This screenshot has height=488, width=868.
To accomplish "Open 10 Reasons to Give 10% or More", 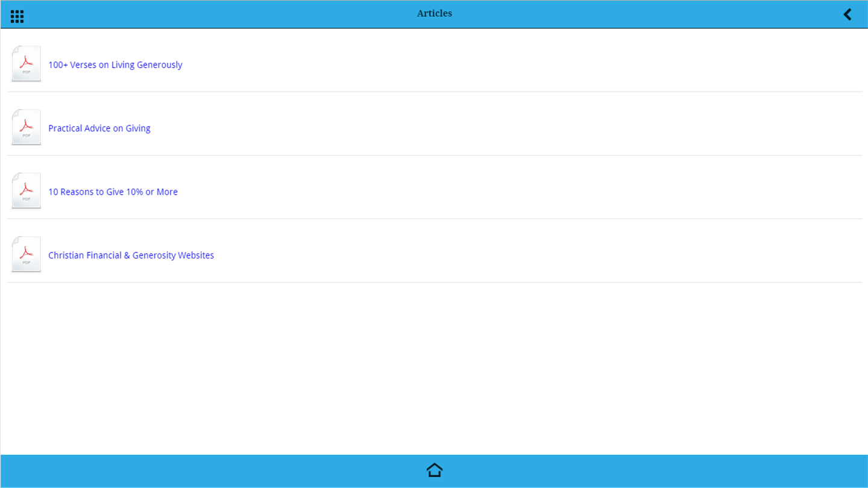I will coord(113,192).
